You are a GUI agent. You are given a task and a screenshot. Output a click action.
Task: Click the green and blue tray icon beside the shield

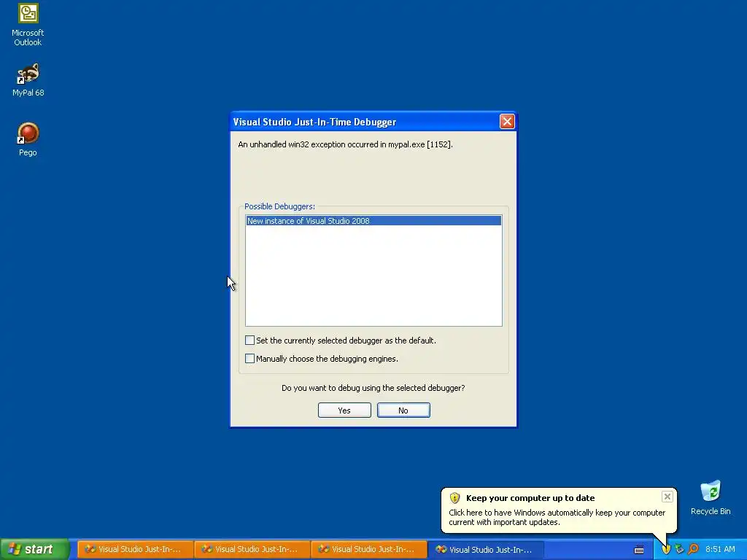tap(679, 549)
